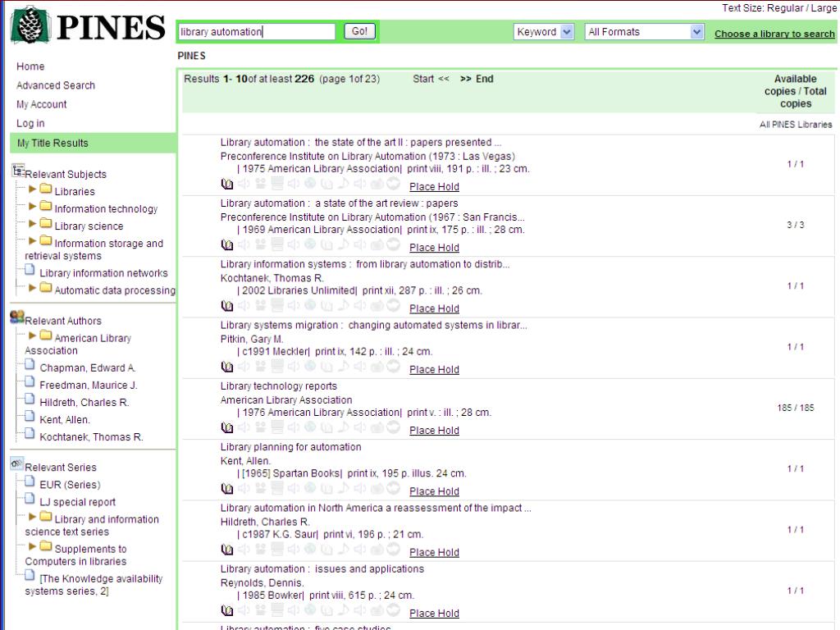
Task: Expand the American Library Association author node
Action: tap(33, 336)
